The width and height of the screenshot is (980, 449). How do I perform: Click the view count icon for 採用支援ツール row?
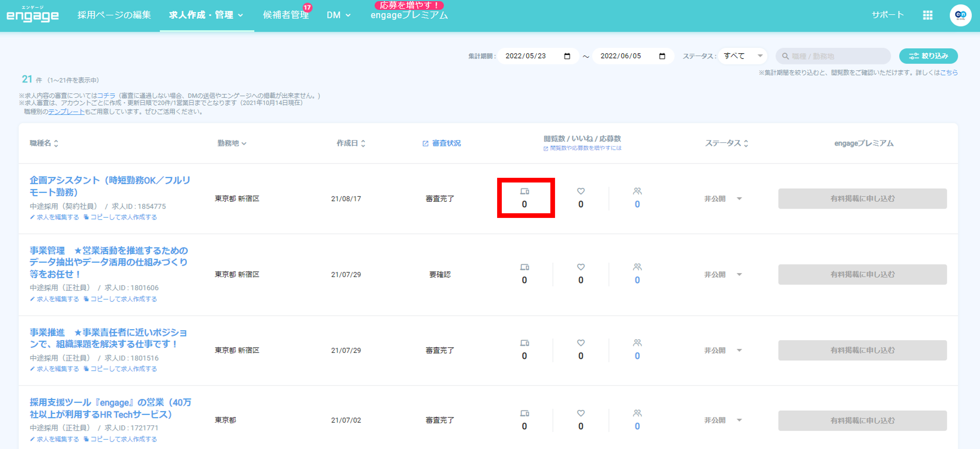(525, 413)
